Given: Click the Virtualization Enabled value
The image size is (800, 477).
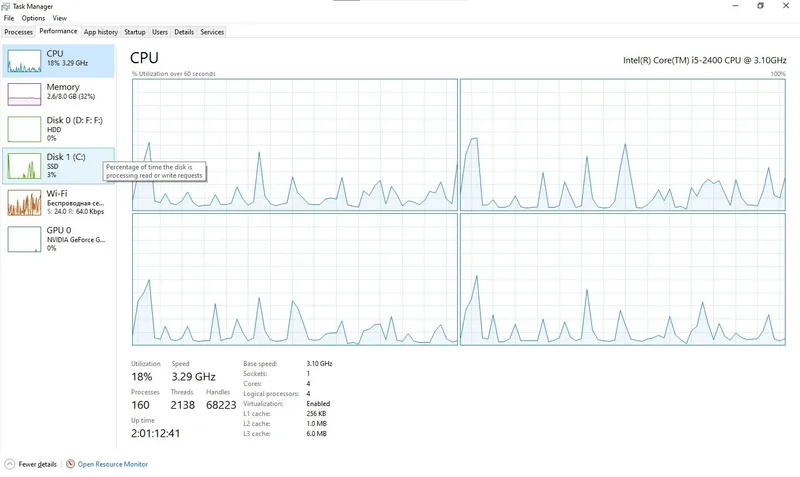Looking at the screenshot, I should coord(318,404).
